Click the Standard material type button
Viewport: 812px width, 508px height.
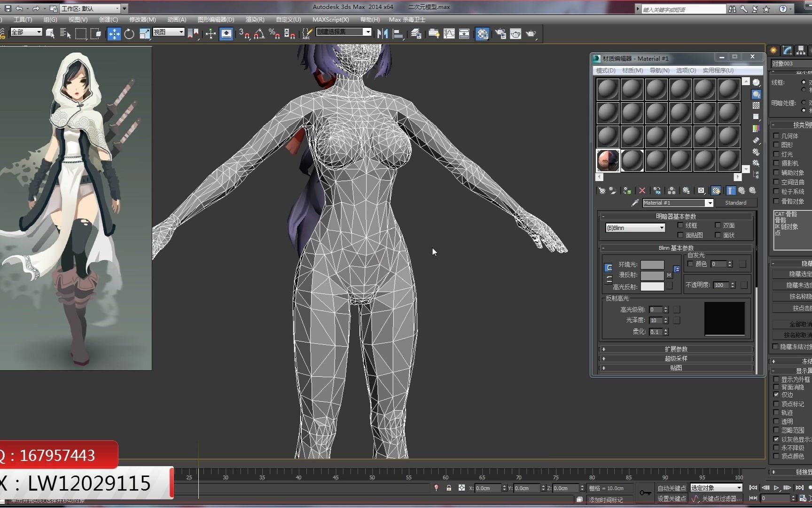[x=736, y=203]
